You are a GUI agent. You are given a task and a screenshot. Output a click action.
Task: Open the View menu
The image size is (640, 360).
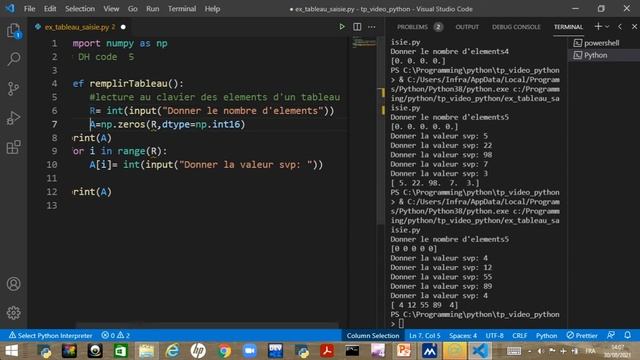click(x=111, y=9)
